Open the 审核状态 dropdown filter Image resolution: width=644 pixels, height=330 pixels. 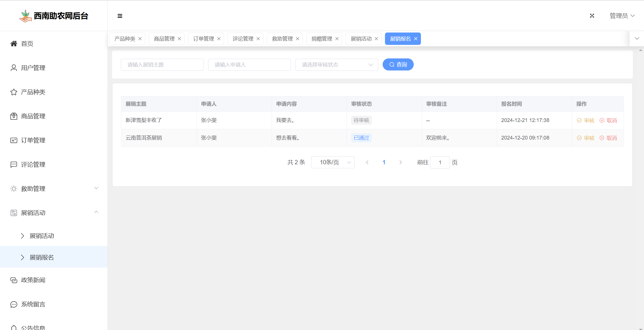point(336,65)
